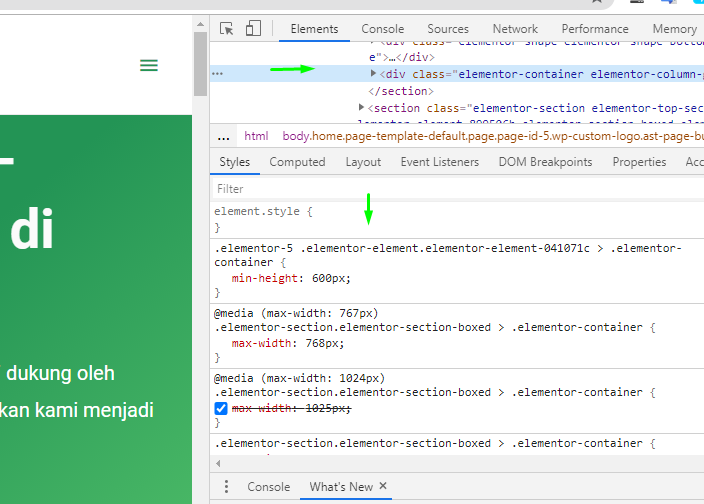
Task: Activate the inspect element picker tool
Action: click(x=227, y=29)
